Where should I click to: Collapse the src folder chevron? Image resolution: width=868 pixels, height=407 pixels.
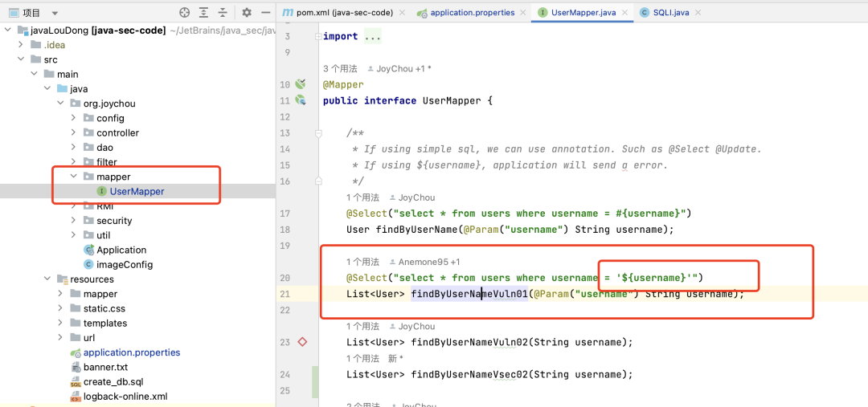click(x=20, y=59)
